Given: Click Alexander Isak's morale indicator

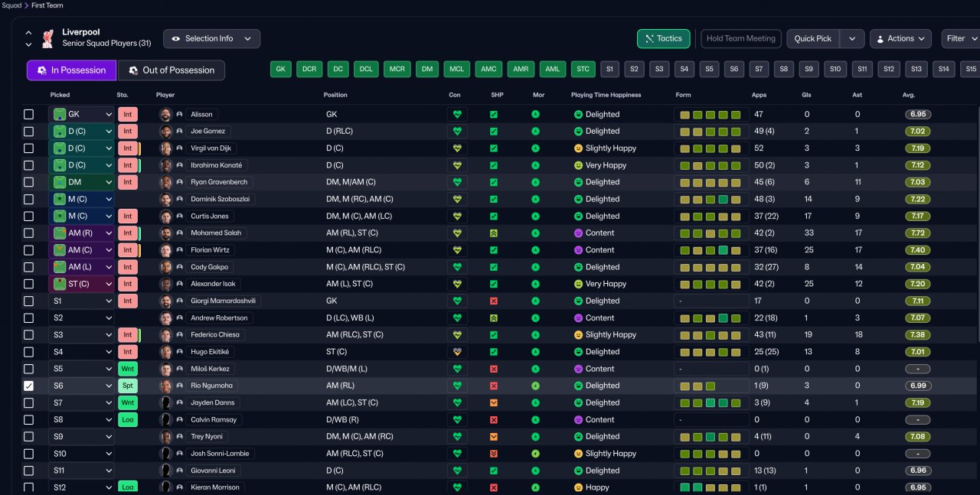Looking at the screenshot, I should (x=535, y=284).
